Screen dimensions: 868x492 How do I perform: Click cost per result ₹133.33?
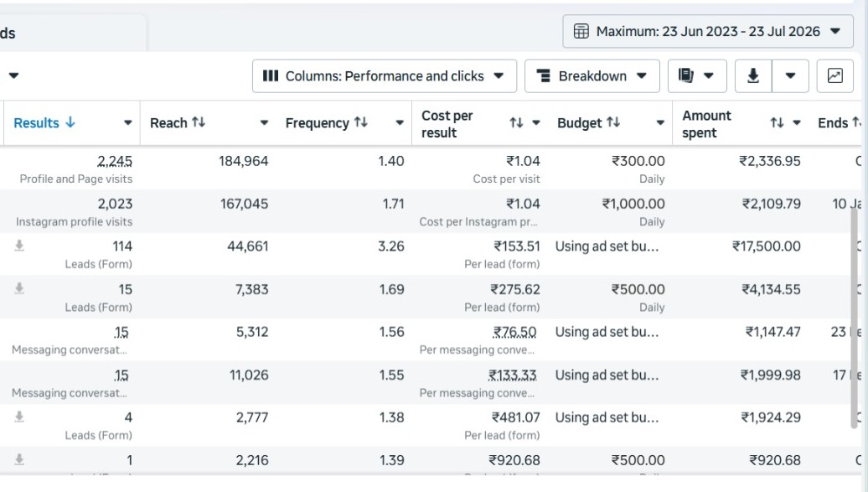[x=513, y=375]
